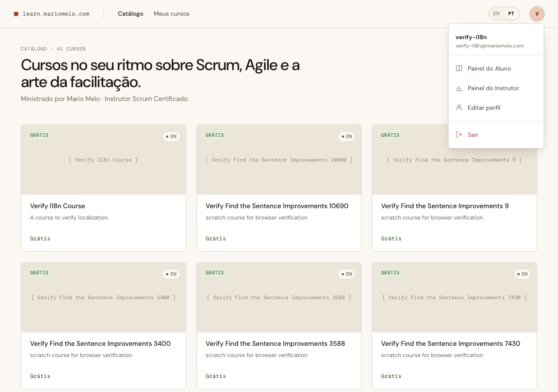Screen dimensions: 558x392
Task: Click the 'Cursos no seu ritmo' page heading
Action: coord(160,73)
